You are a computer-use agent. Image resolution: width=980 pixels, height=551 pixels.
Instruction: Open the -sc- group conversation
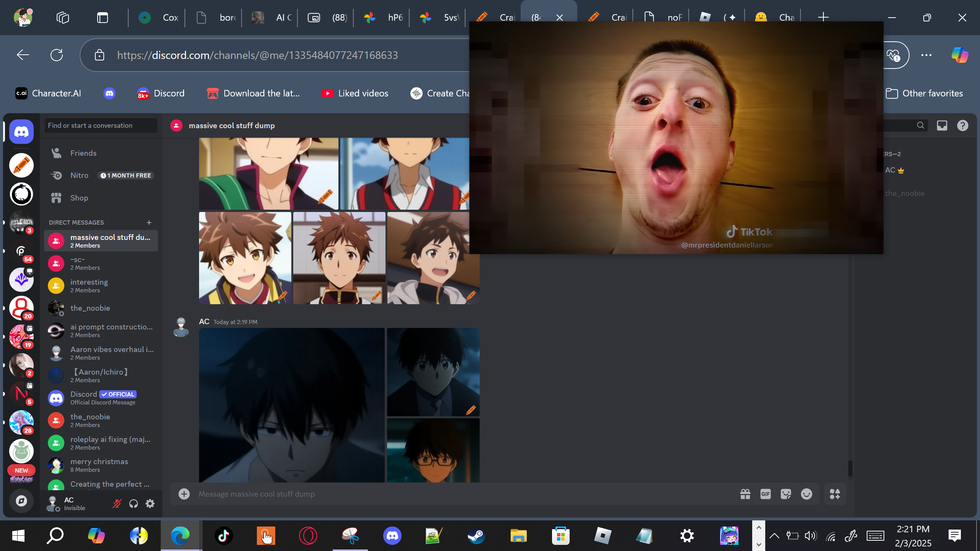[x=101, y=263]
